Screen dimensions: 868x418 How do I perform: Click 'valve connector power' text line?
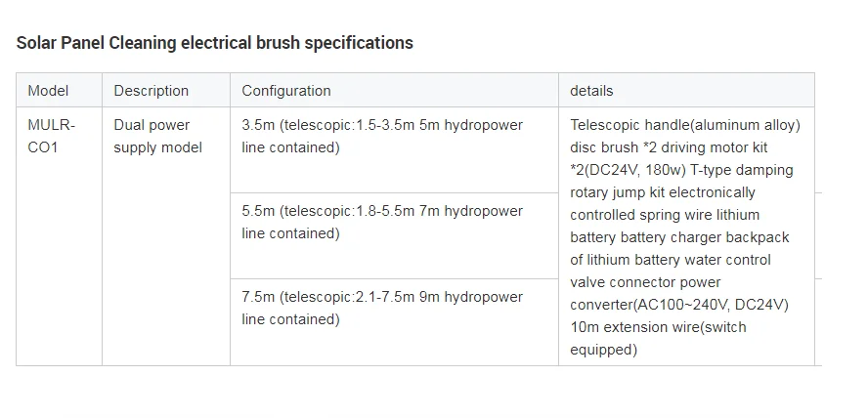pyautogui.click(x=645, y=282)
